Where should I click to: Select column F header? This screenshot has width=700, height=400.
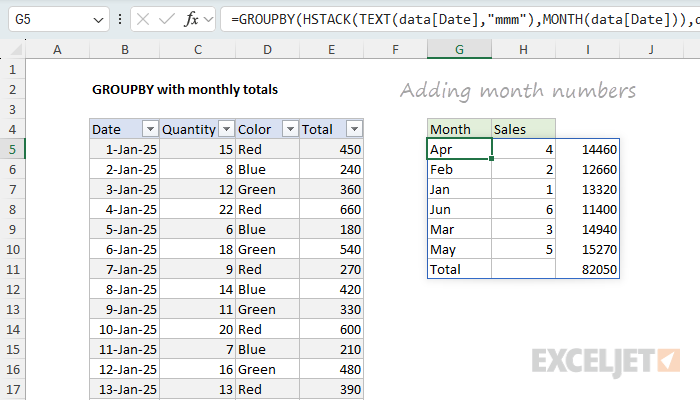395,50
